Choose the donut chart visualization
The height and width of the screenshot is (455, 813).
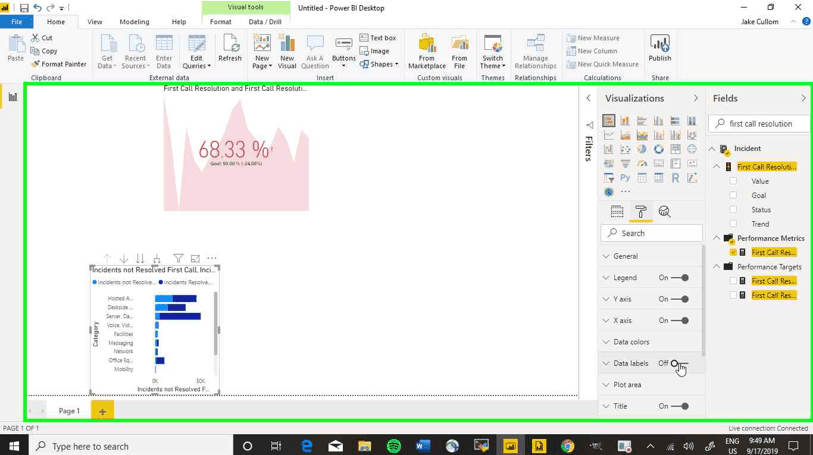[658, 149]
